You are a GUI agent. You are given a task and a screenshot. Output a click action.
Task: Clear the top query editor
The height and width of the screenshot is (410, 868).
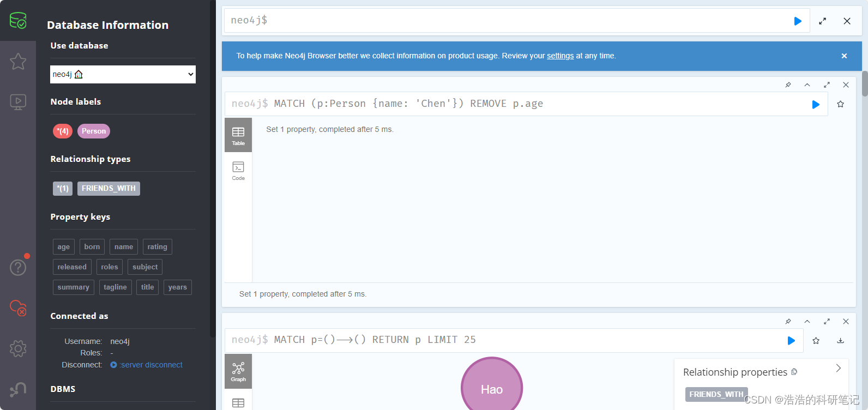pos(847,21)
